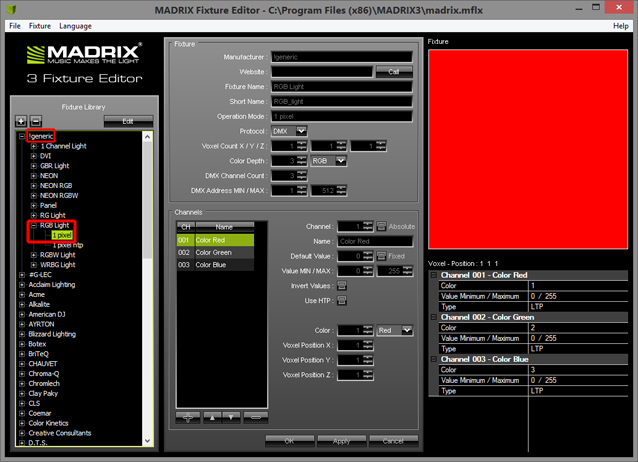The height and width of the screenshot is (462, 638).
Task: Click the channel Name field showing Color Red
Action: pos(375,241)
